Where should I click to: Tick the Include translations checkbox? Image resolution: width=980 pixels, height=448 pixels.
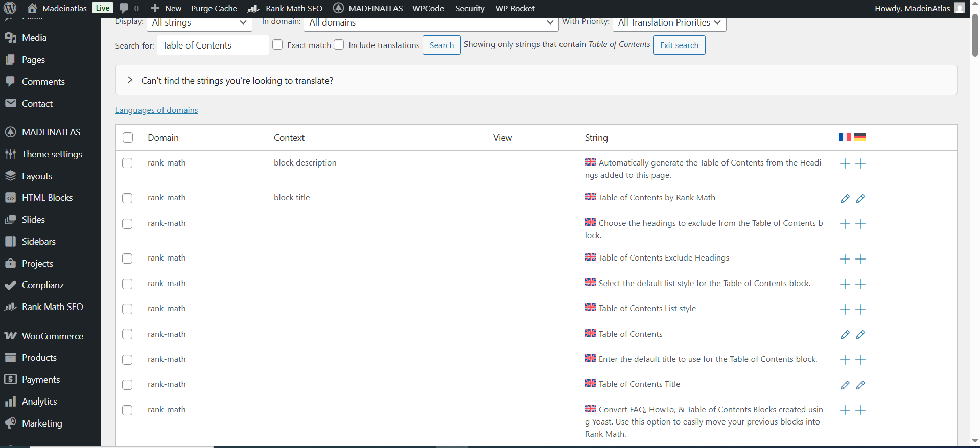339,44
